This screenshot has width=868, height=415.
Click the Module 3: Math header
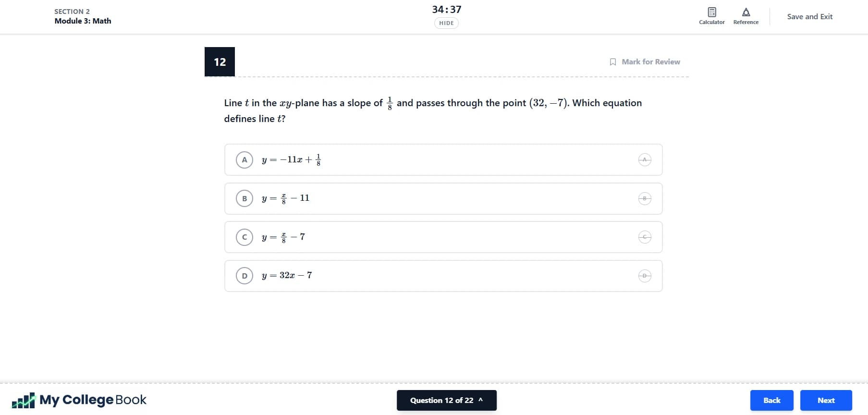click(83, 21)
